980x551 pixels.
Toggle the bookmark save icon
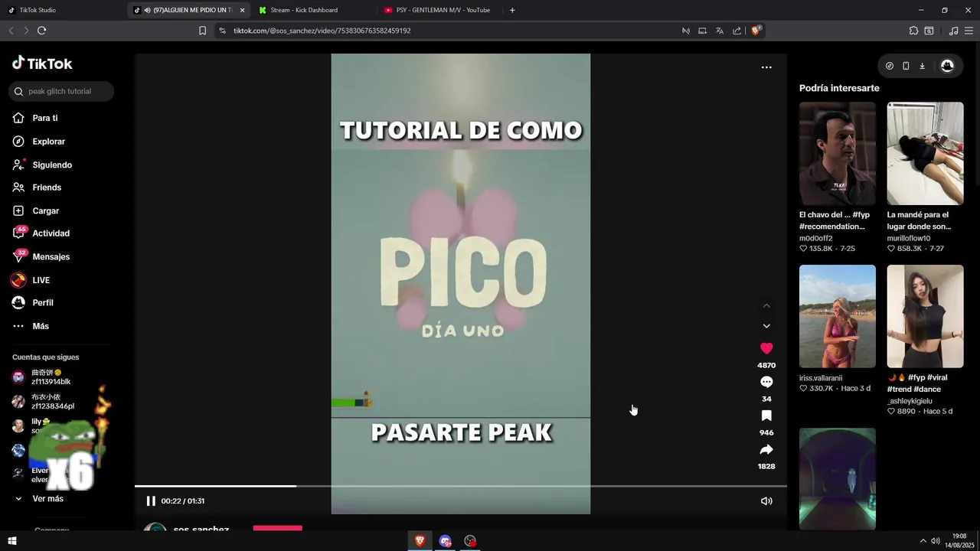[x=766, y=416]
